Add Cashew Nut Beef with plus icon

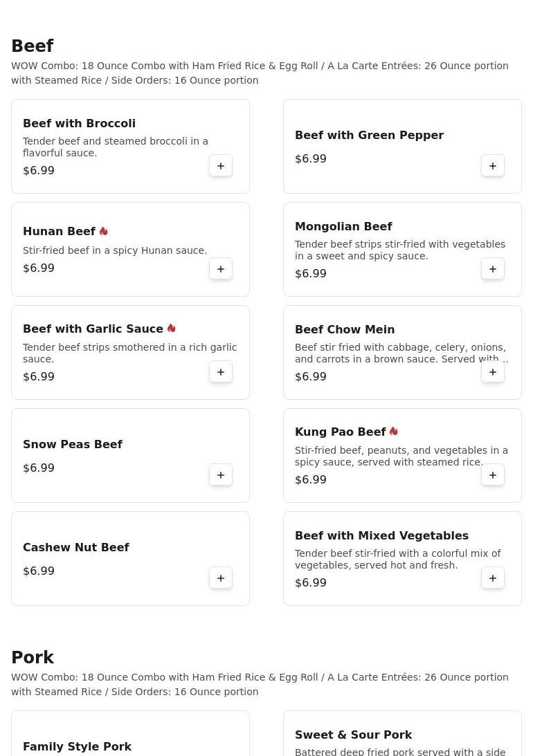(221, 578)
